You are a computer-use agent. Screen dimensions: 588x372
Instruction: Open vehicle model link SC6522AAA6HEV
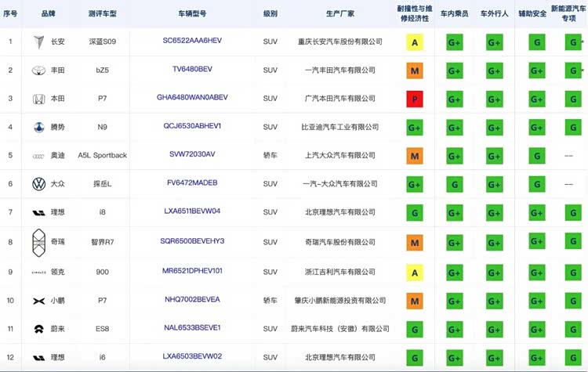click(x=192, y=41)
